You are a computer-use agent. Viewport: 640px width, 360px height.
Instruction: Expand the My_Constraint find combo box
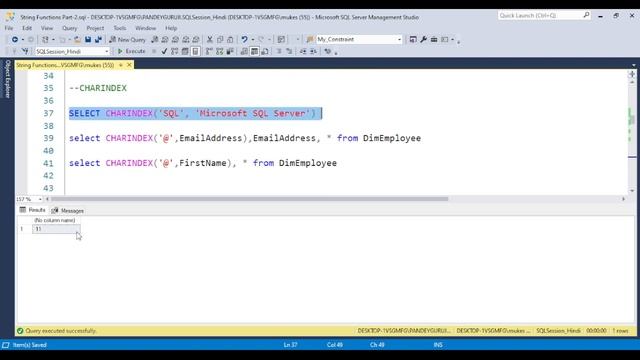[400, 40]
